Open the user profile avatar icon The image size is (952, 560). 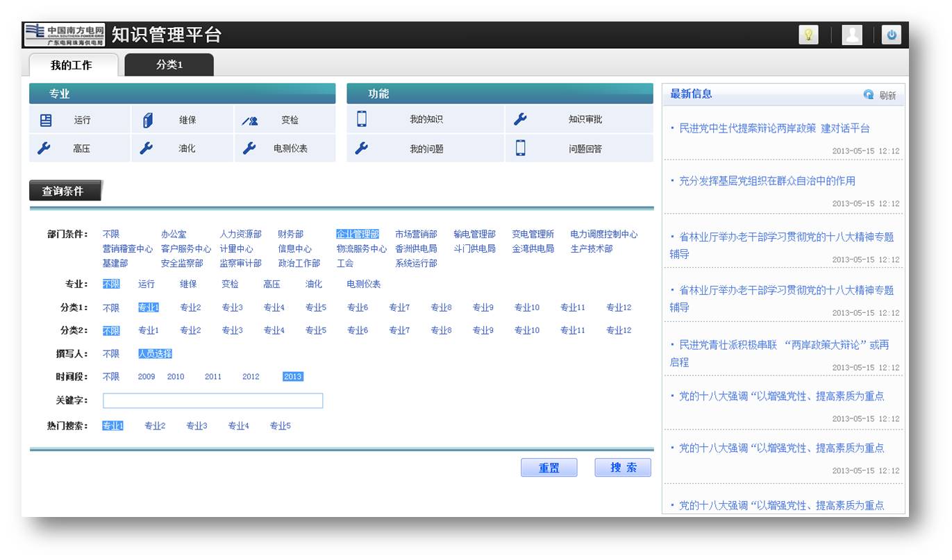click(852, 35)
